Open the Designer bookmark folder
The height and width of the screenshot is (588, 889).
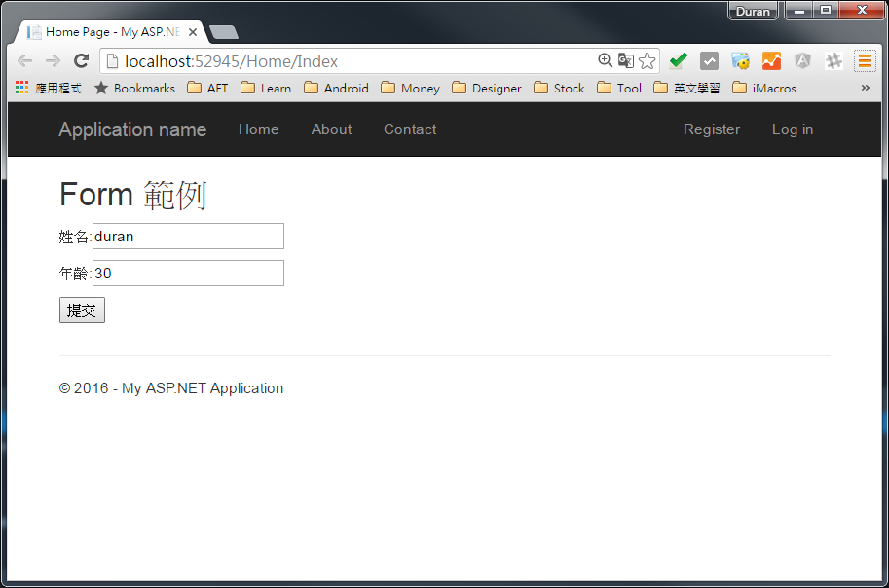coord(487,88)
